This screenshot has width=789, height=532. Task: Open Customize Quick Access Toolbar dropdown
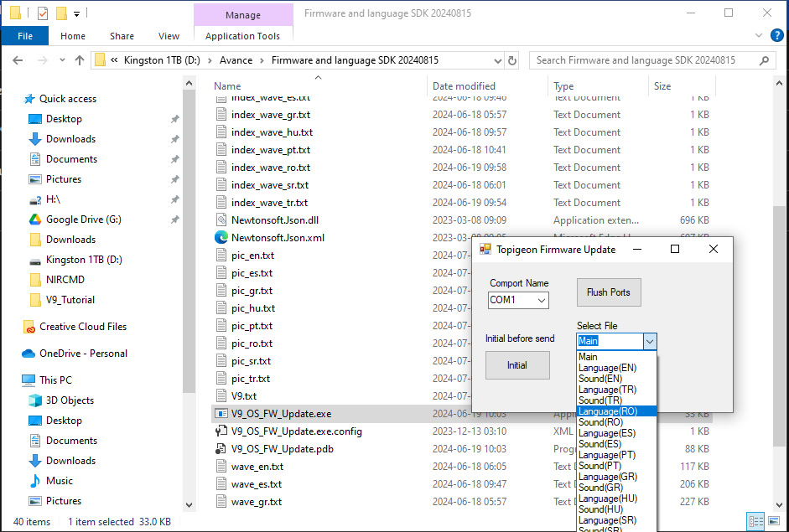pos(76,14)
